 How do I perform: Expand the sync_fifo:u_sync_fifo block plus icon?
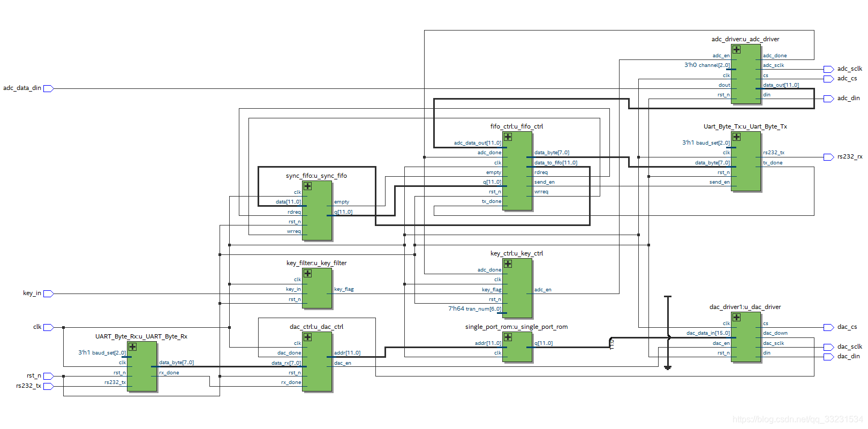307,186
